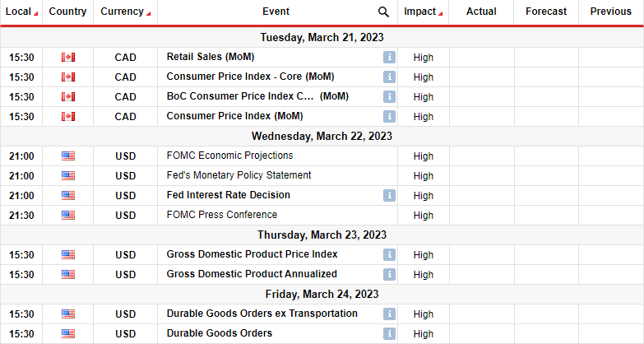644x344 pixels.
Task: Click the Wednesday, March 22, 2023 date row
Action: (322, 136)
